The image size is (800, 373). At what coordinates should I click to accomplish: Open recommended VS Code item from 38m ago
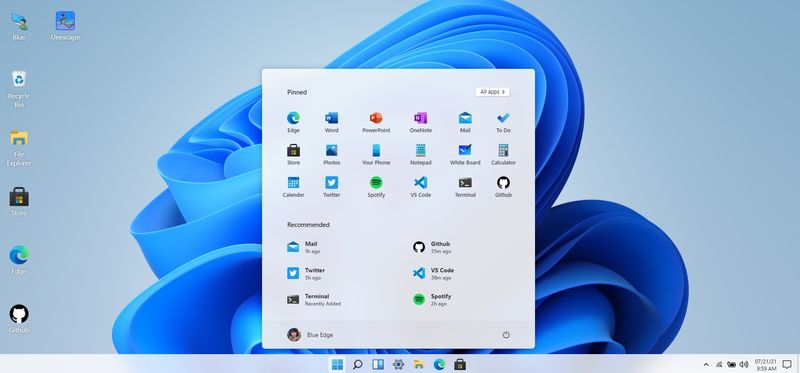(x=434, y=273)
